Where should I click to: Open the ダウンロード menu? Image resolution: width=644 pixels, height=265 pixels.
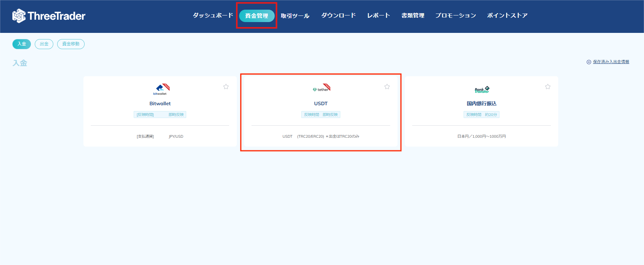(338, 15)
